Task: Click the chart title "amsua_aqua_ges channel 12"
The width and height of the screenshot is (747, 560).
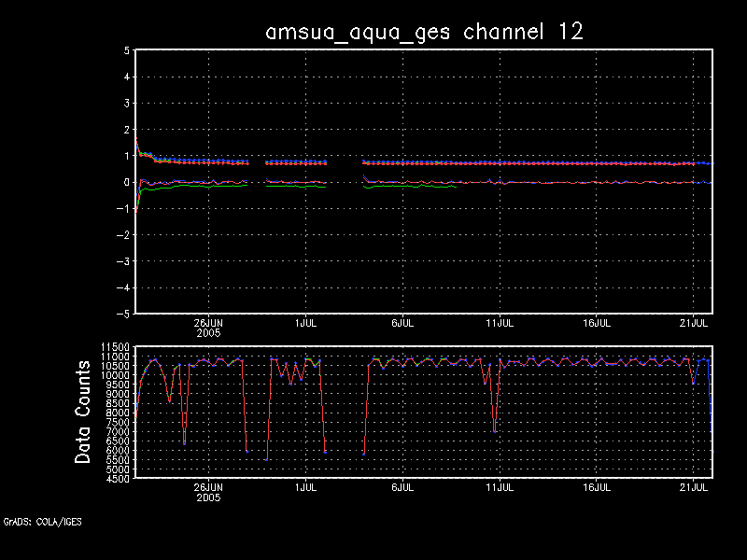Action: pyautogui.click(x=425, y=31)
